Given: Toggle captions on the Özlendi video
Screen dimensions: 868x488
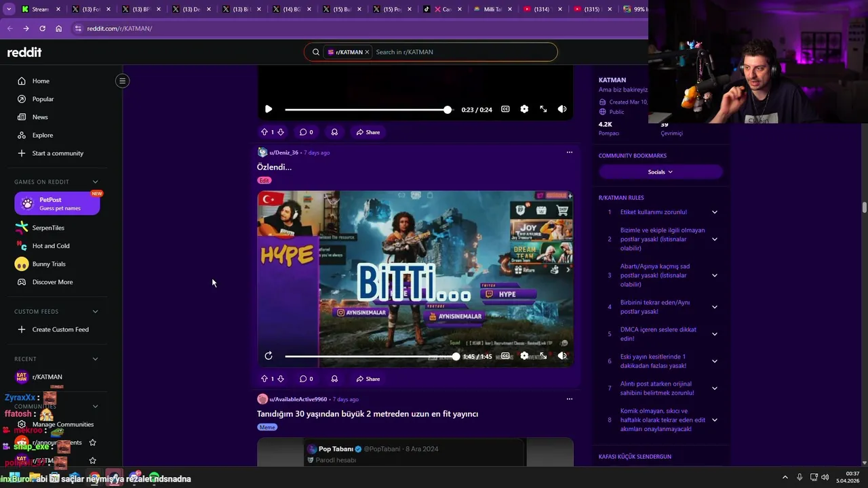Looking at the screenshot, I should [x=505, y=356].
